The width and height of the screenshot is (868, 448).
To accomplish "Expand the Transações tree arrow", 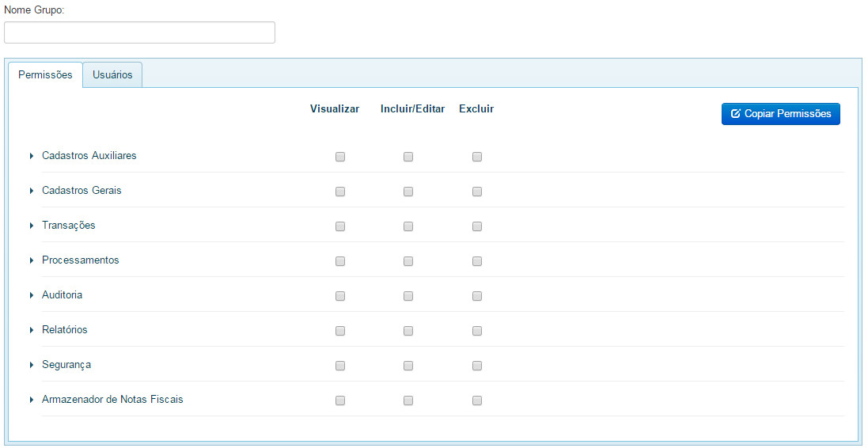I will pos(32,226).
